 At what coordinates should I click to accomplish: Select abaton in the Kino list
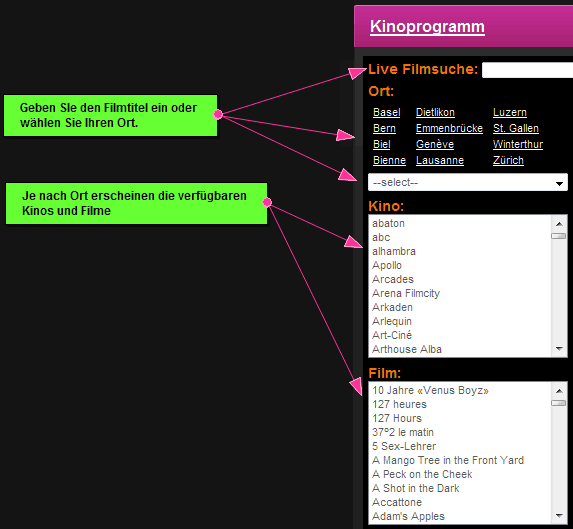pos(388,223)
